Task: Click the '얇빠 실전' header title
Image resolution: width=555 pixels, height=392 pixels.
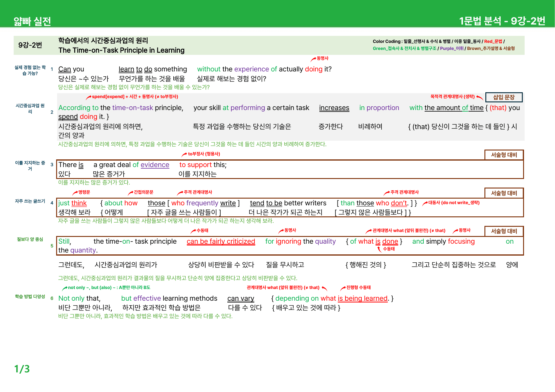Action: tap(32, 21)
